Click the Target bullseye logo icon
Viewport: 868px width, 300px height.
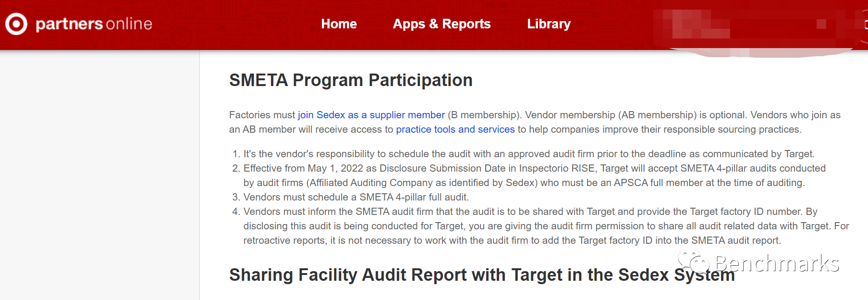(x=16, y=24)
